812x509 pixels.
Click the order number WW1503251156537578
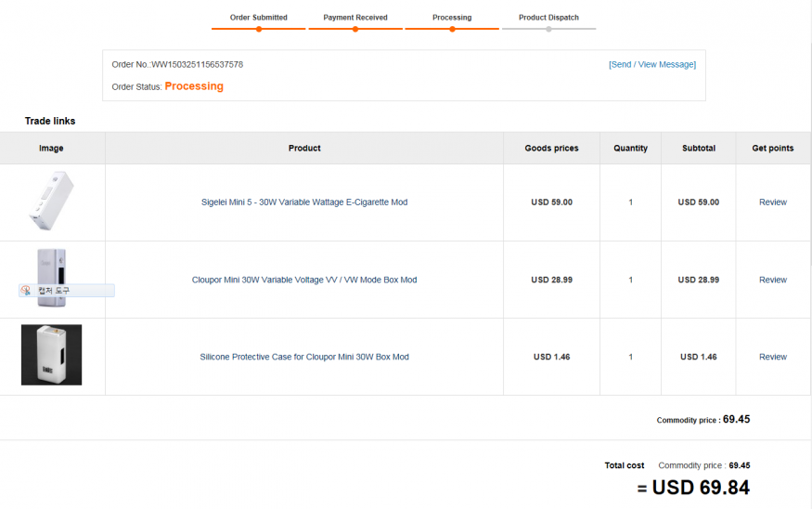pos(198,65)
